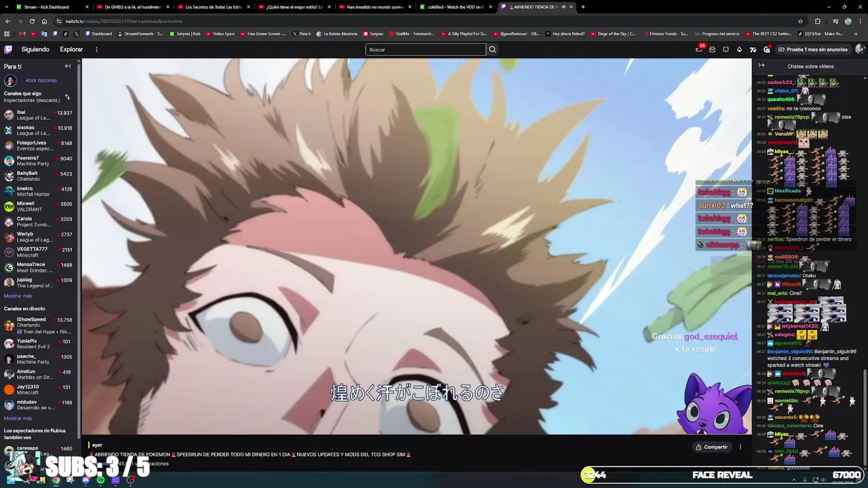Open the bookmarks apps grid icon
The image size is (868, 488).
point(7,34)
